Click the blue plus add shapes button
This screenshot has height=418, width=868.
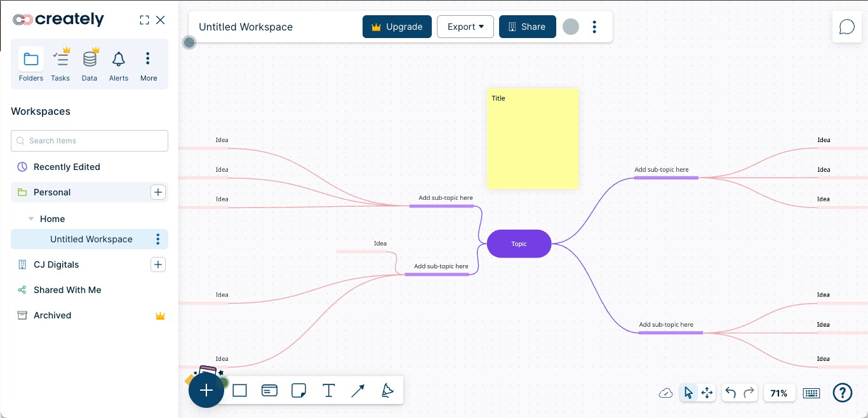(206, 390)
